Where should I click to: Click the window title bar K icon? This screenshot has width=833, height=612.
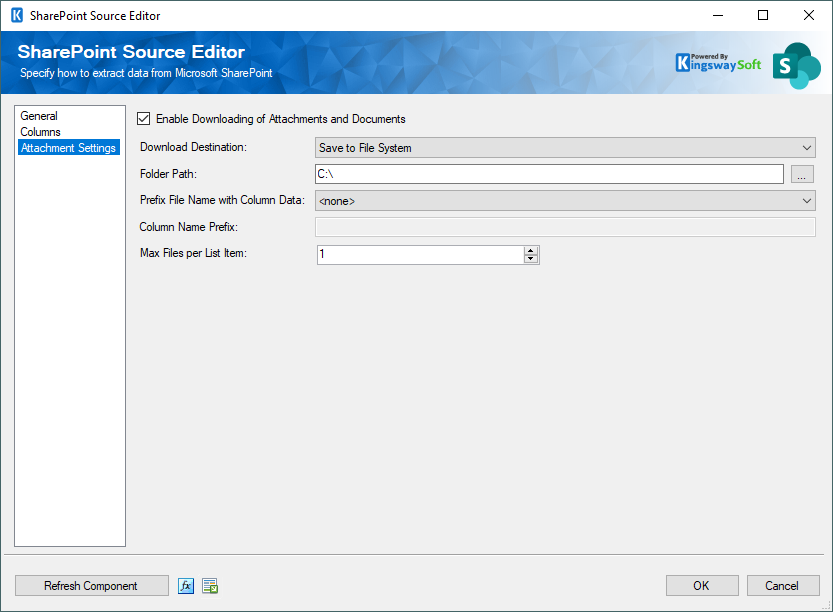(x=17, y=15)
